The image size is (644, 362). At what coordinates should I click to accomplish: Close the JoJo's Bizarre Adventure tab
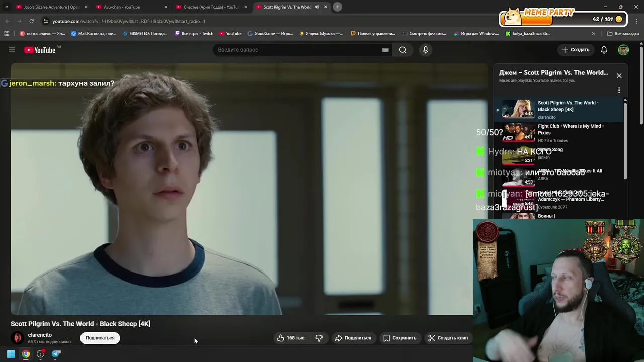click(86, 7)
